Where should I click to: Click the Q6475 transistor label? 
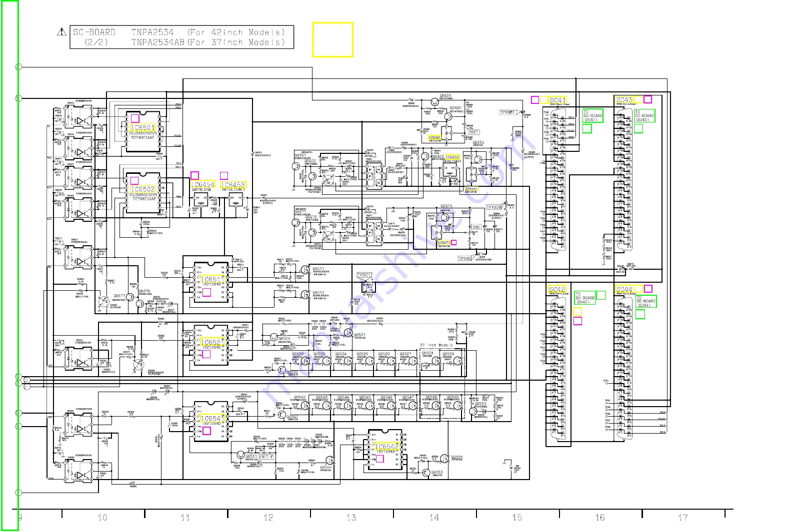coord(144,291)
